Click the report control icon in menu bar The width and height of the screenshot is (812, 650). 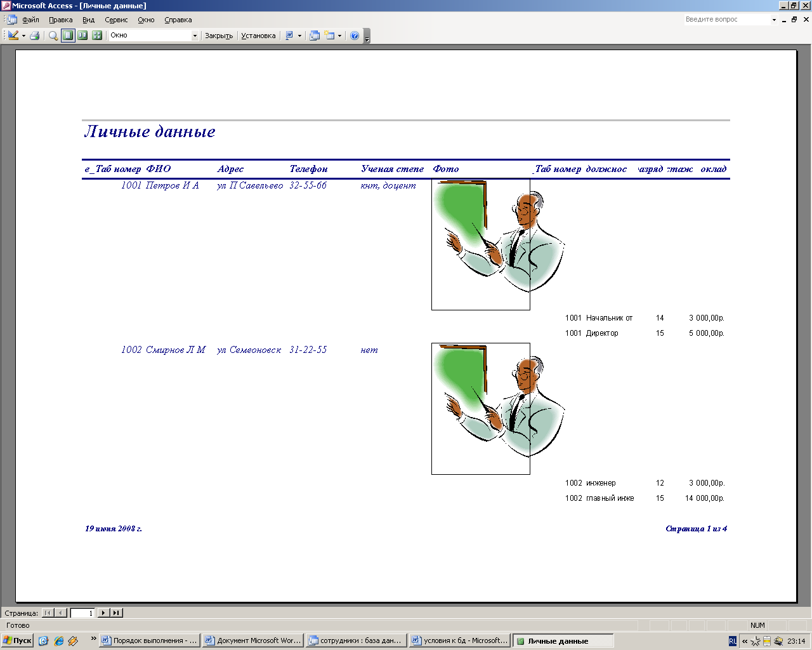pyautogui.click(x=11, y=20)
